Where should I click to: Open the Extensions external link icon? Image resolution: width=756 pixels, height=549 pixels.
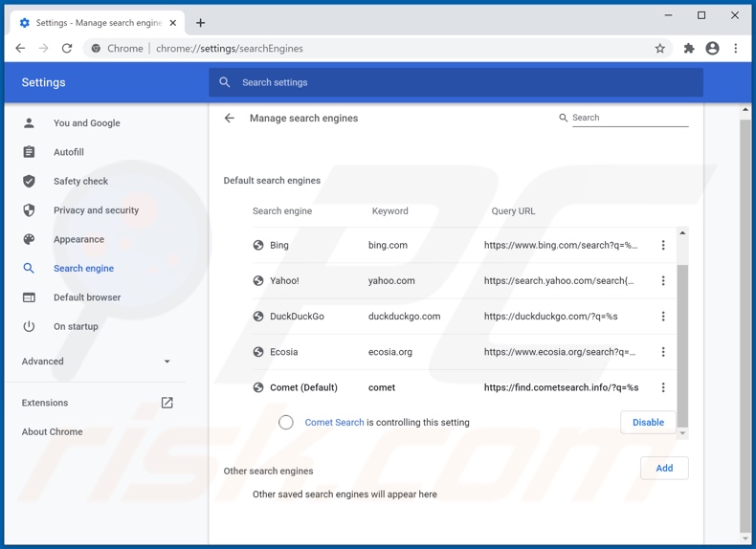coord(167,403)
